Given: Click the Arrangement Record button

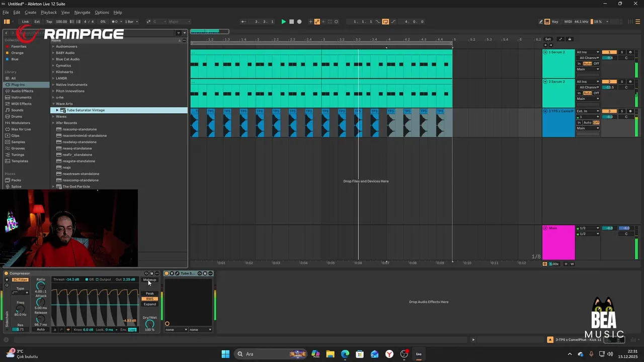Looking at the screenshot, I should [299, 22].
